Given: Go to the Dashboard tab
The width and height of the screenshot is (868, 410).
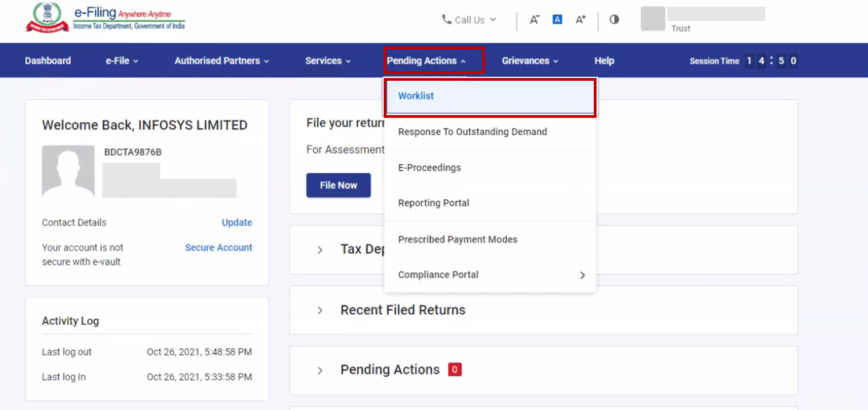Looking at the screenshot, I should (48, 61).
